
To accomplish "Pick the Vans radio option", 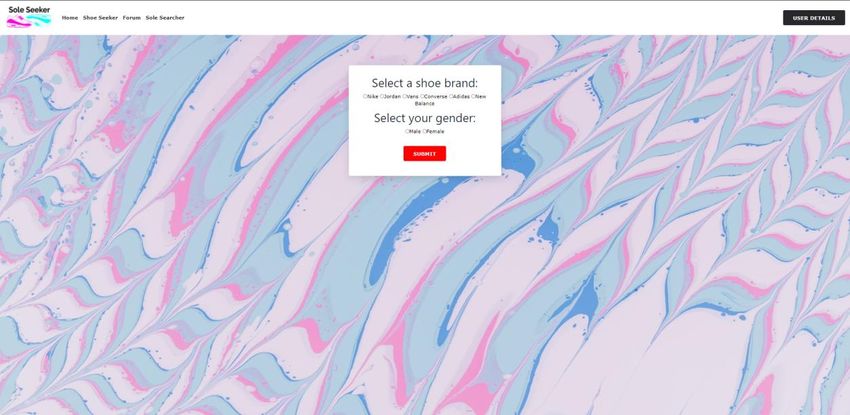I will [405, 96].
